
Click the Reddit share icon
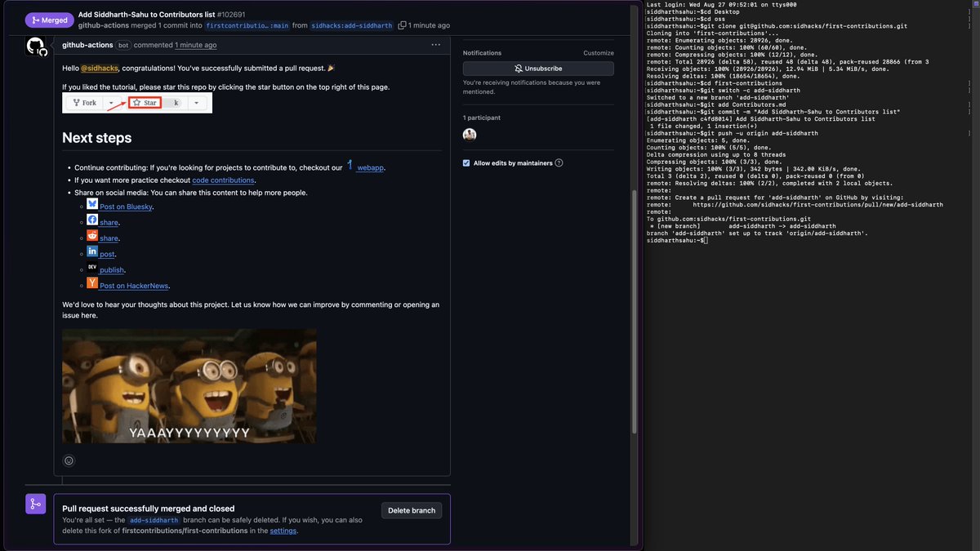tap(92, 235)
